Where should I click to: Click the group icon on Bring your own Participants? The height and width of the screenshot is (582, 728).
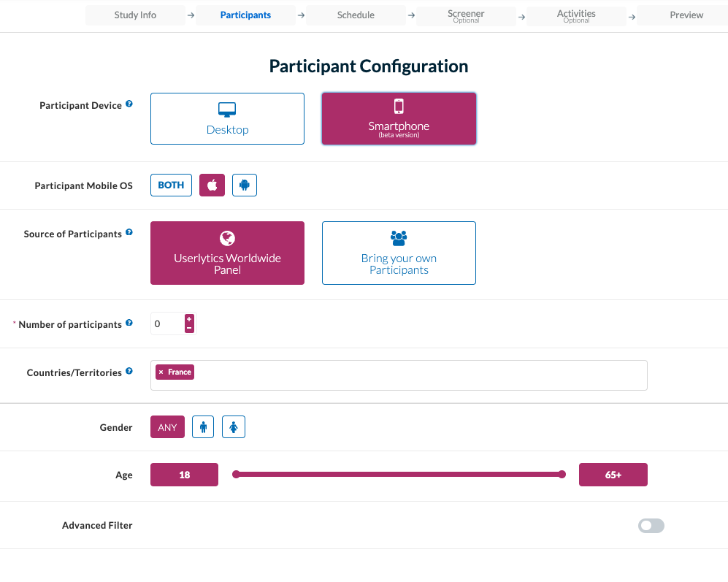point(399,237)
